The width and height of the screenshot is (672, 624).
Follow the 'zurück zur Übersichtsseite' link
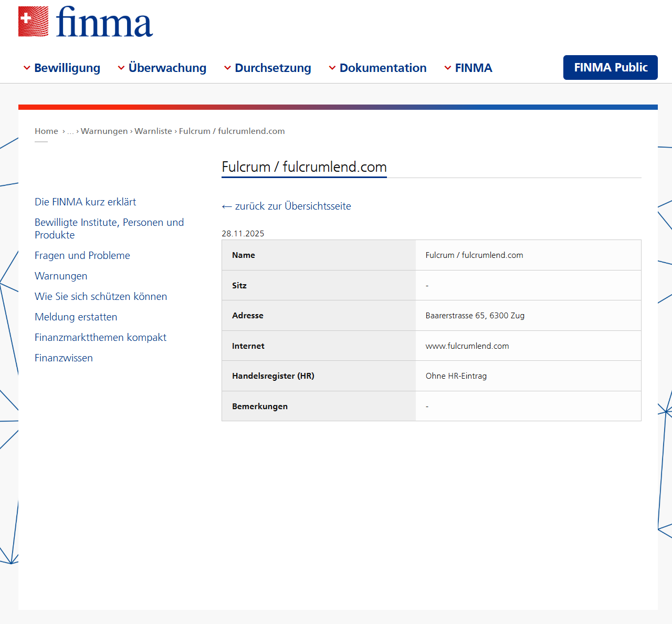(293, 206)
